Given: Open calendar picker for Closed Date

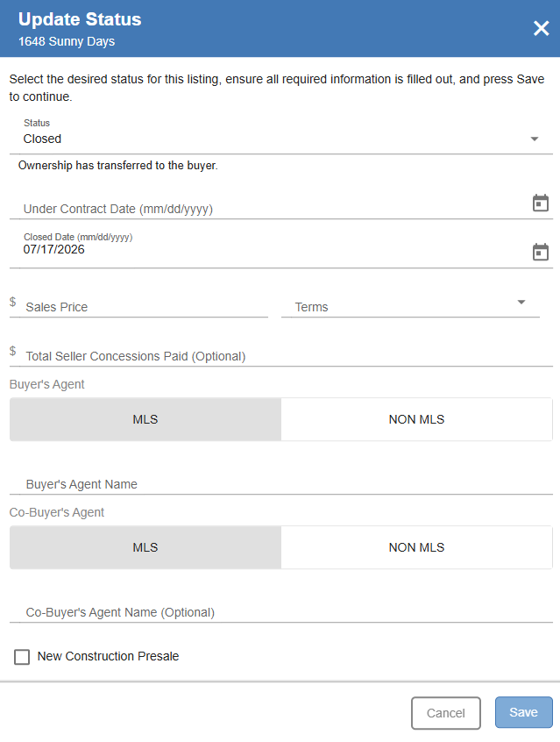Looking at the screenshot, I should [x=540, y=253].
